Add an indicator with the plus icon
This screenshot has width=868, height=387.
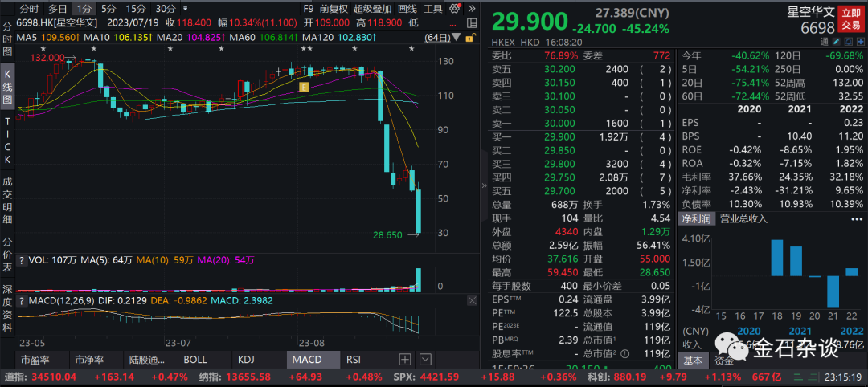[x=405, y=359]
